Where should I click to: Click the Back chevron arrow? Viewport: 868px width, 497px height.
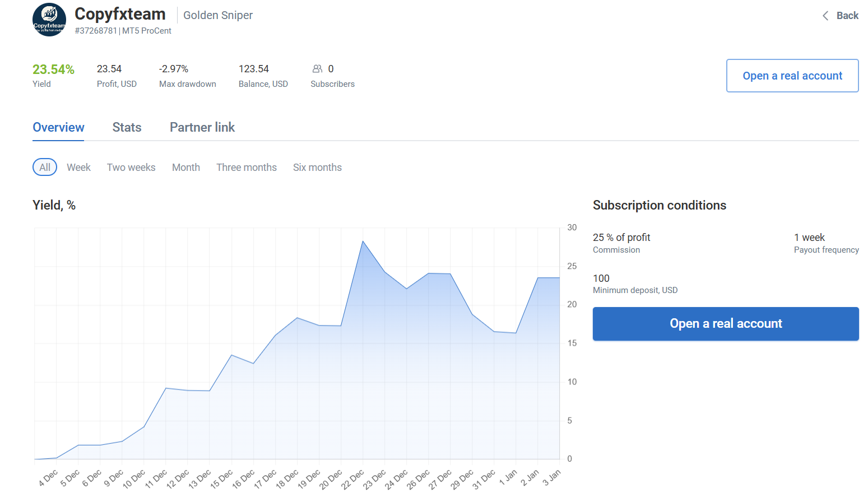click(x=825, y=16)
